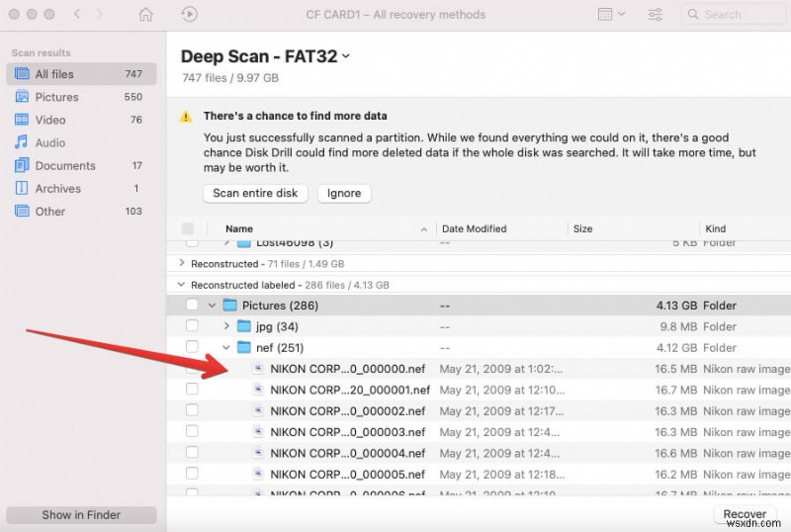Open the view mode selector
Image resolution: width=791 pixels, height=532 pixels.
click(611, 14)
